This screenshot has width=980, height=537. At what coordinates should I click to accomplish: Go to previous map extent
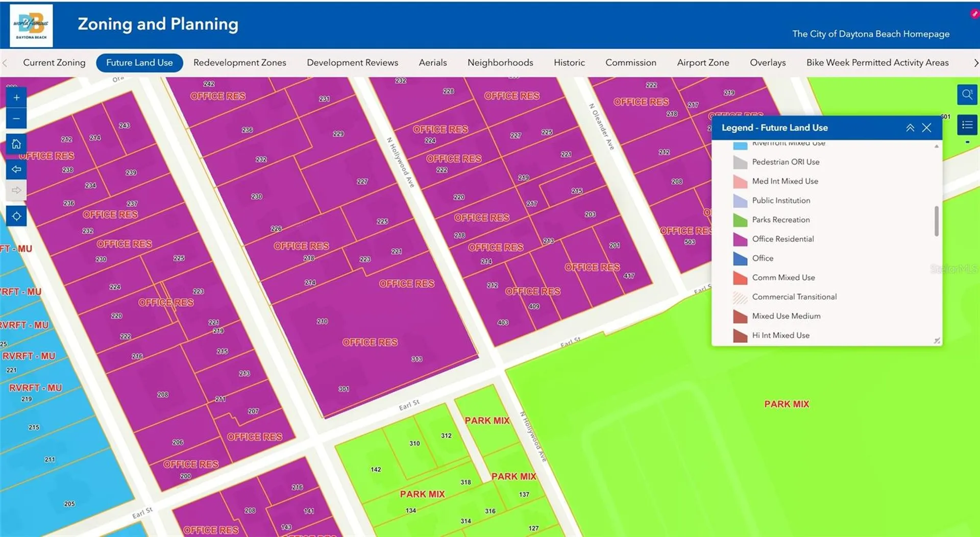coord(16,169)
